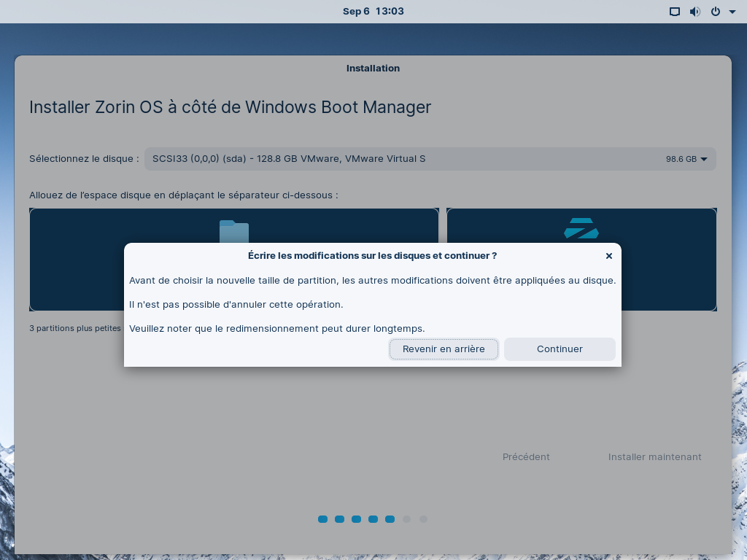Open the clock showing Sep 6 13:03
Image resolution: width=747 pixels, height=560 pixels.
tap(373, 12)
